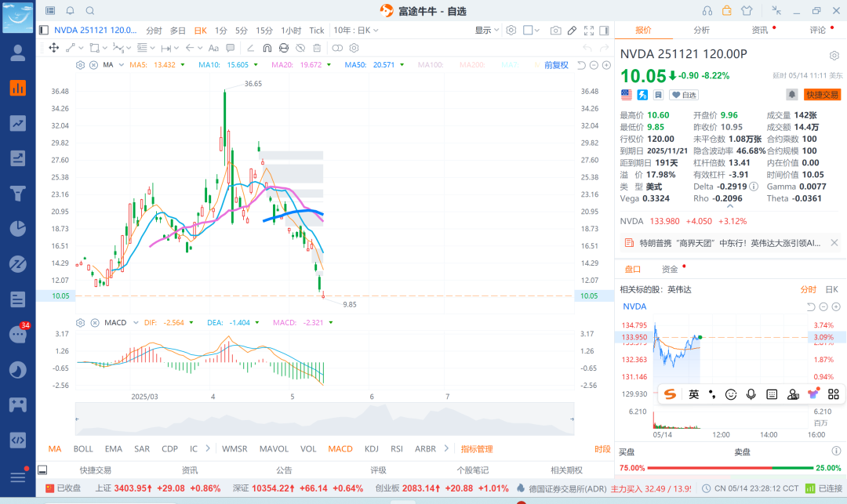Expand the chart to full screen

click(589, 31)
